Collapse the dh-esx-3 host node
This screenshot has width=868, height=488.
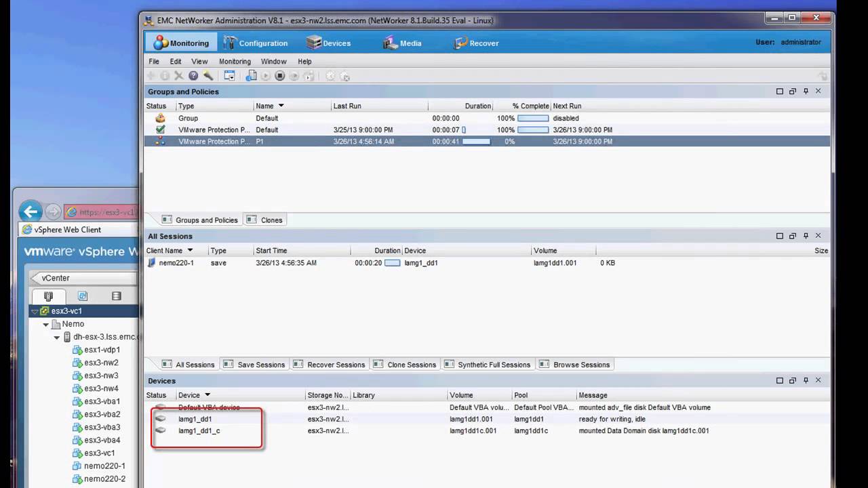pos(57,337)
